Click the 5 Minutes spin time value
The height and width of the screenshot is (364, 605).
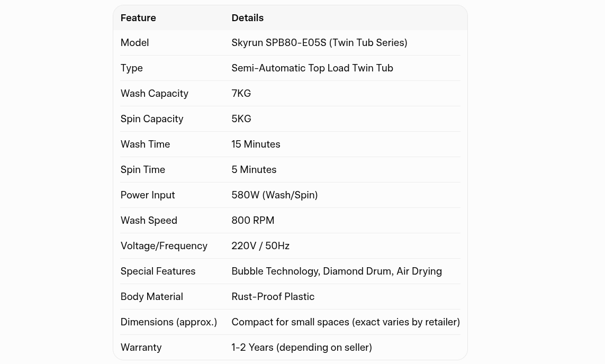click(254, 170)
